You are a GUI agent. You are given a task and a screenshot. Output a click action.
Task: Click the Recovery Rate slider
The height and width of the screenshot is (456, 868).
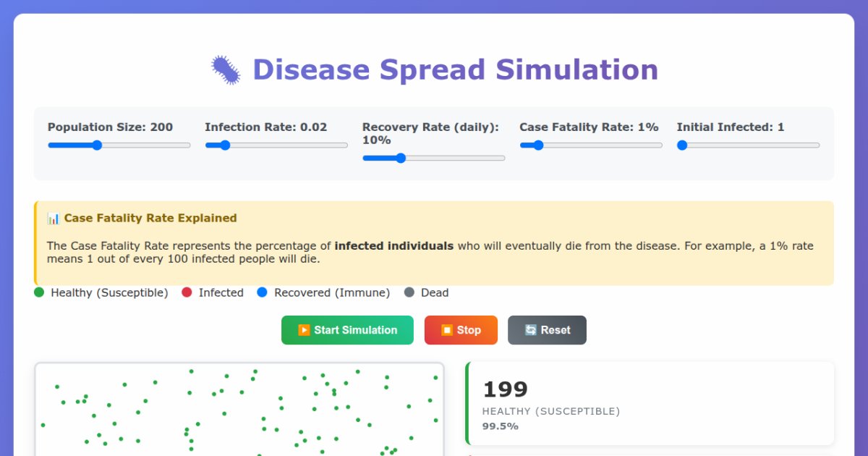pos(401,158)
